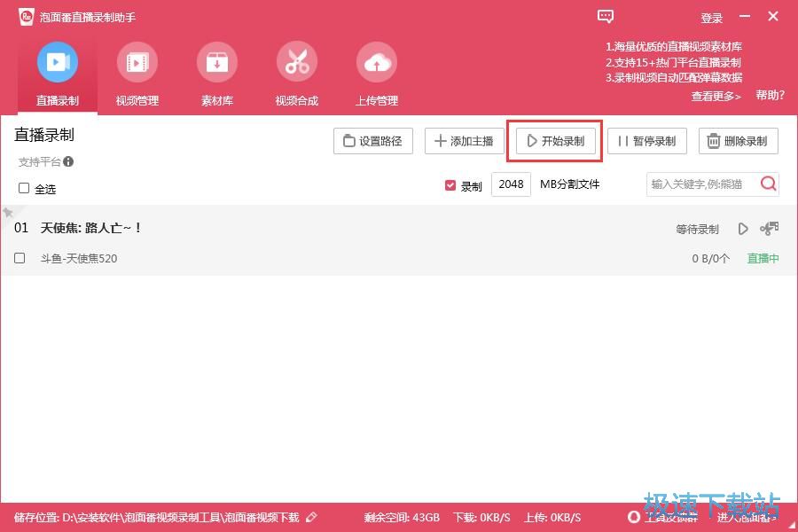Click scissors-camera clip icon on row 01
The image size is (798, 532).
pyautogui.click(x=770, y=229)
